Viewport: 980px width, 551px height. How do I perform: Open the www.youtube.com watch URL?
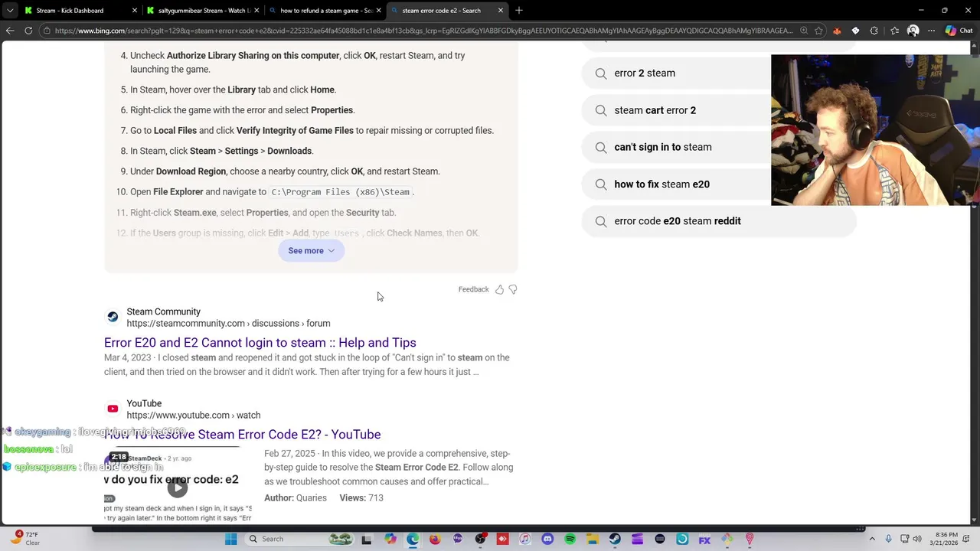pos(194,415)
